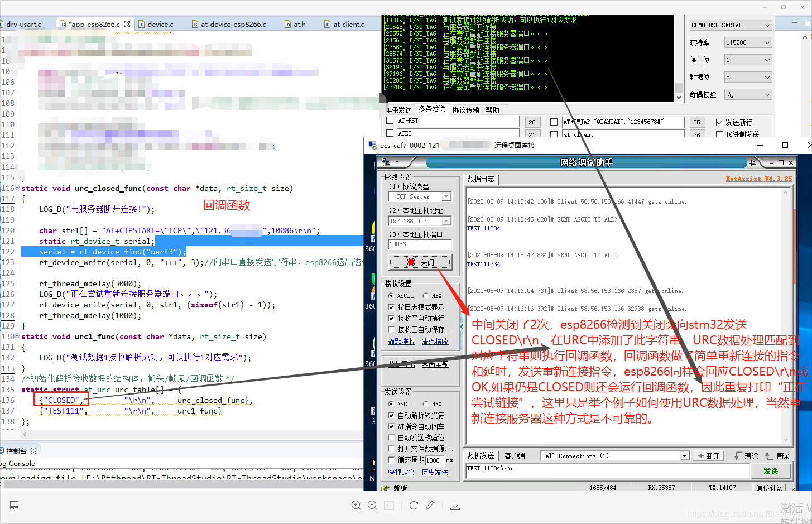Click the second 清除 clear icon
This screenshot has width=812, height=524.
(777, 456)
